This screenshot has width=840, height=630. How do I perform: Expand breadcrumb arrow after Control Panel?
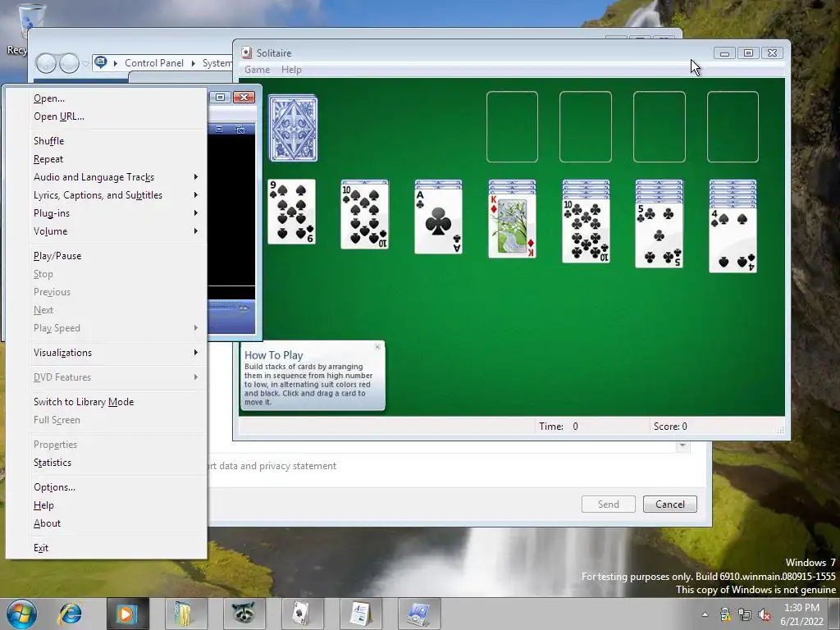(193, 63)
